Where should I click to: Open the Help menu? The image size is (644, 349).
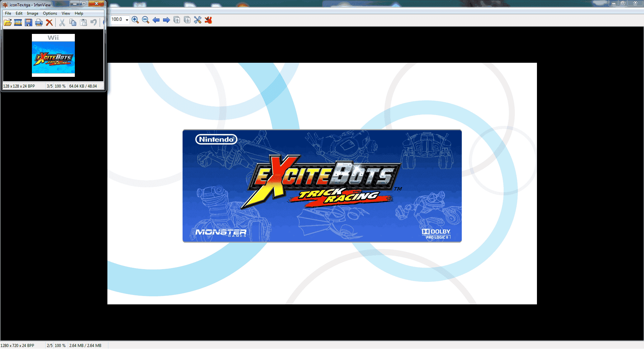(79, 13)
